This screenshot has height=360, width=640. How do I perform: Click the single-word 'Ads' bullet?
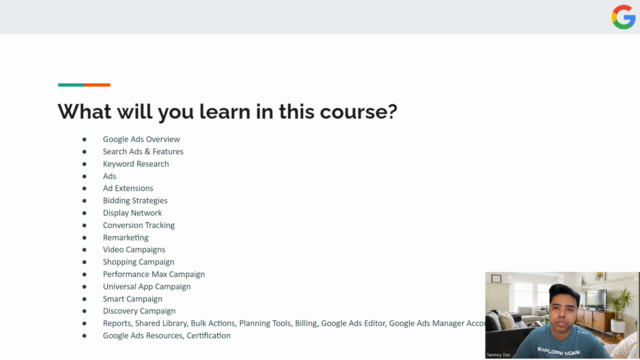(x=109, y=176)
